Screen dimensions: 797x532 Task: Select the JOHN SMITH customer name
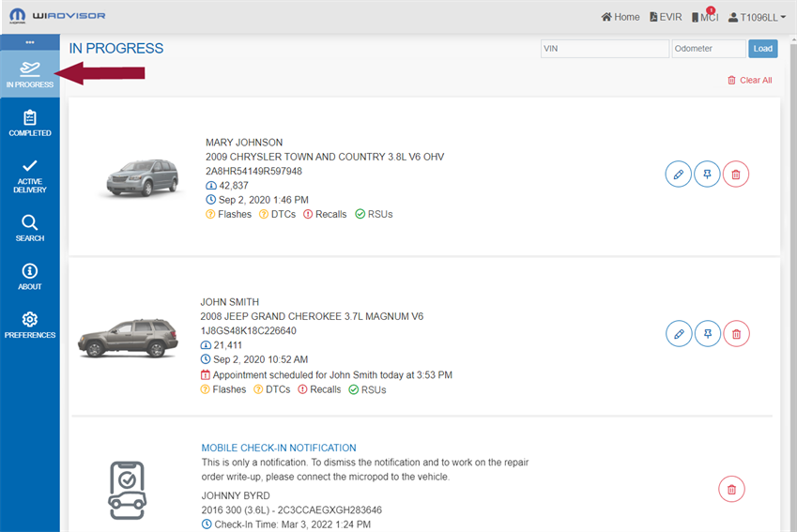[x=229, y=302]
